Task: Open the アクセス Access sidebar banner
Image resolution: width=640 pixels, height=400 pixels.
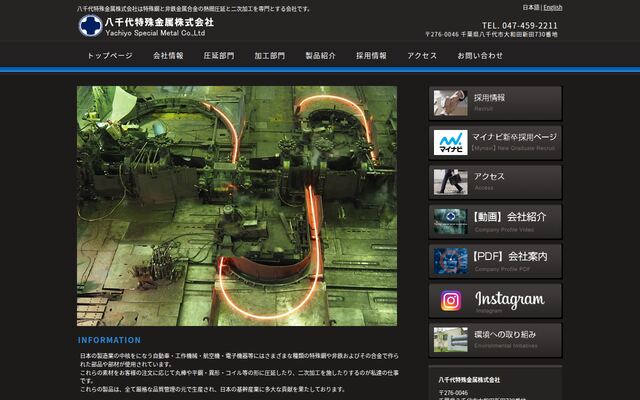Action: (x=495, y=182)
